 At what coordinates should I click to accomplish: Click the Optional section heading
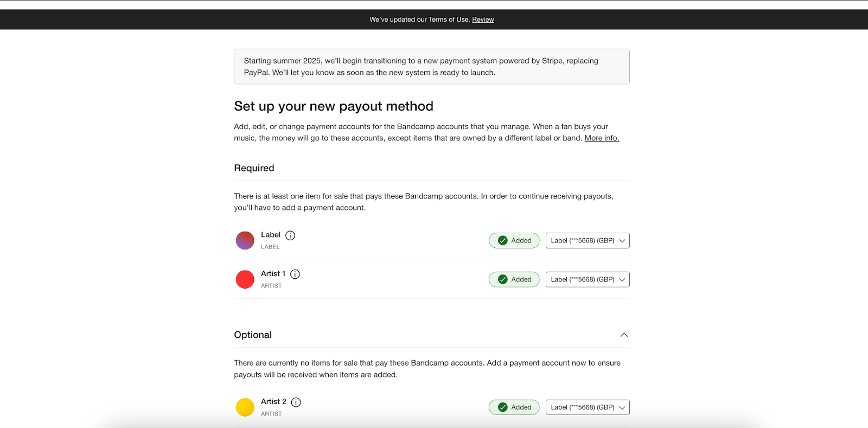pyautogui.click(x=253, y=335)
